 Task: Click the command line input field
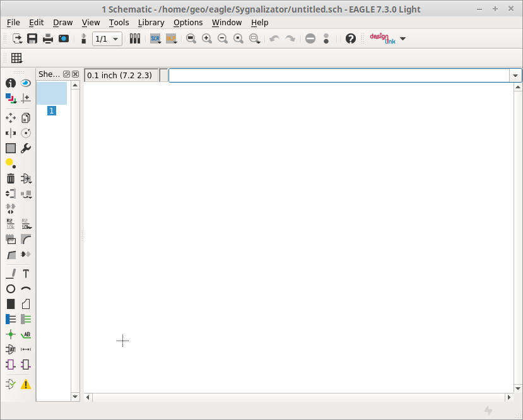(x=339, y=76)
